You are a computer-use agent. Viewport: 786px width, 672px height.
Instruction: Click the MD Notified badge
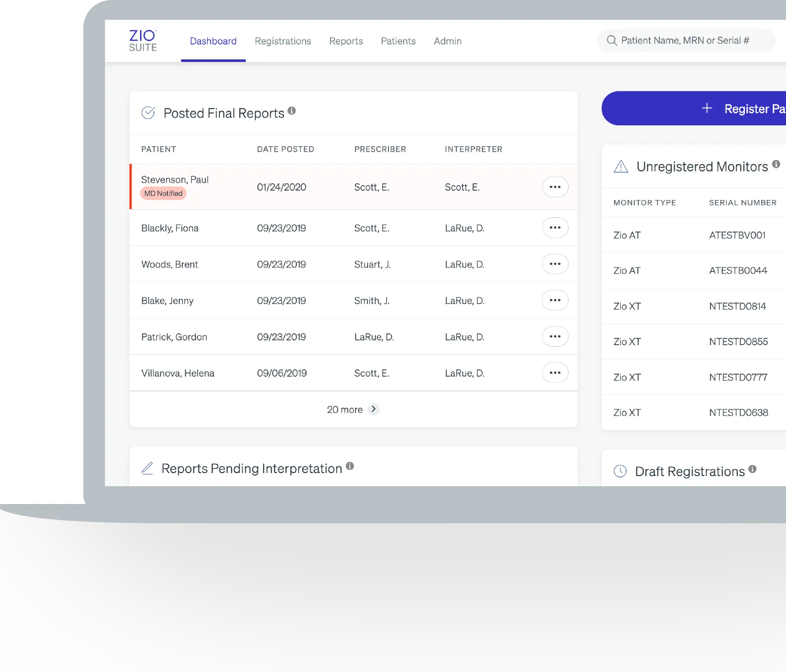click(163, 193)
